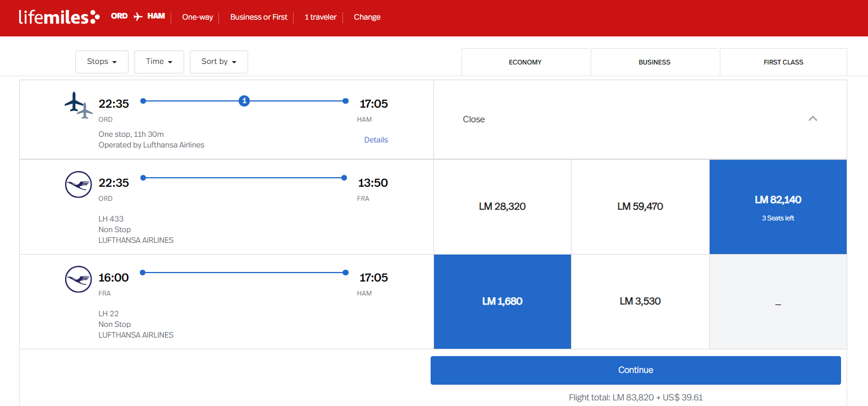
Task: Click Change to modify search
Action: click(367, 17)
